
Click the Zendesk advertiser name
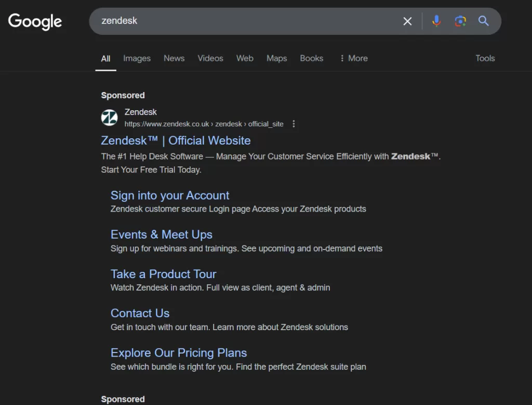click(140, 112)
